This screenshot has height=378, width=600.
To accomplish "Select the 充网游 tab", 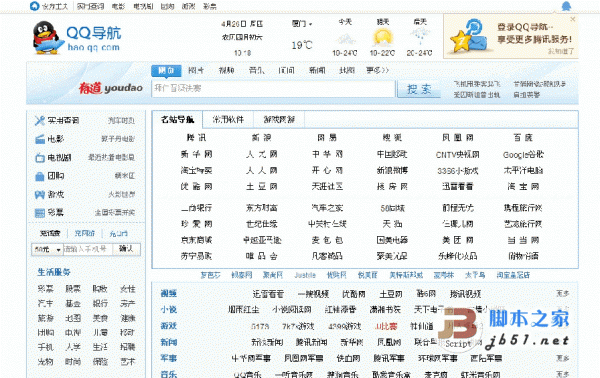I will 85,233.
